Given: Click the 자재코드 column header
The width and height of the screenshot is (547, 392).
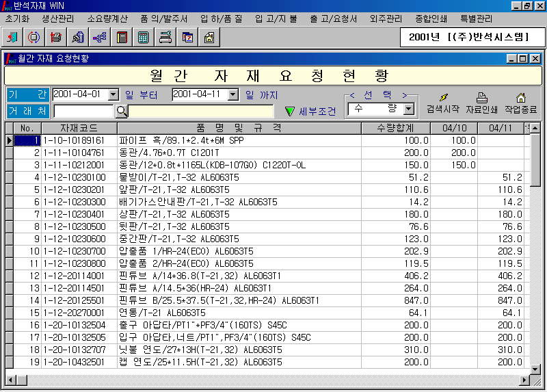Looking at the screenshot, I should coord(79,128).
